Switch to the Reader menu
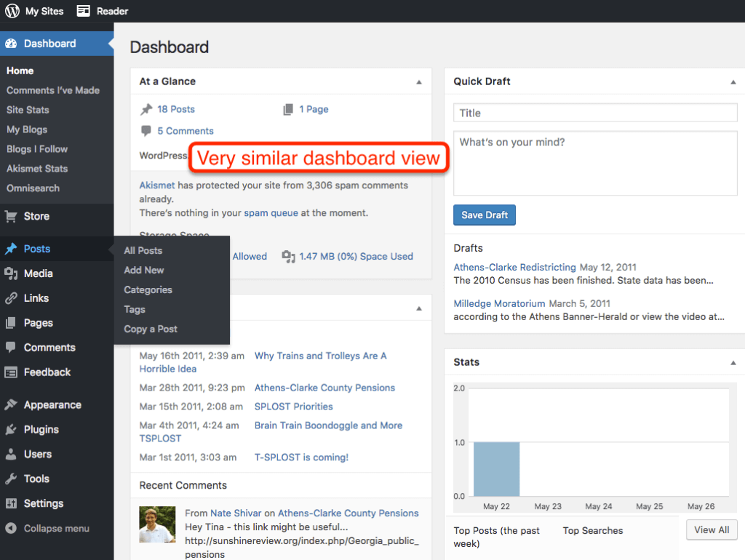Viewport: 745px width, 560px height. 102,10
